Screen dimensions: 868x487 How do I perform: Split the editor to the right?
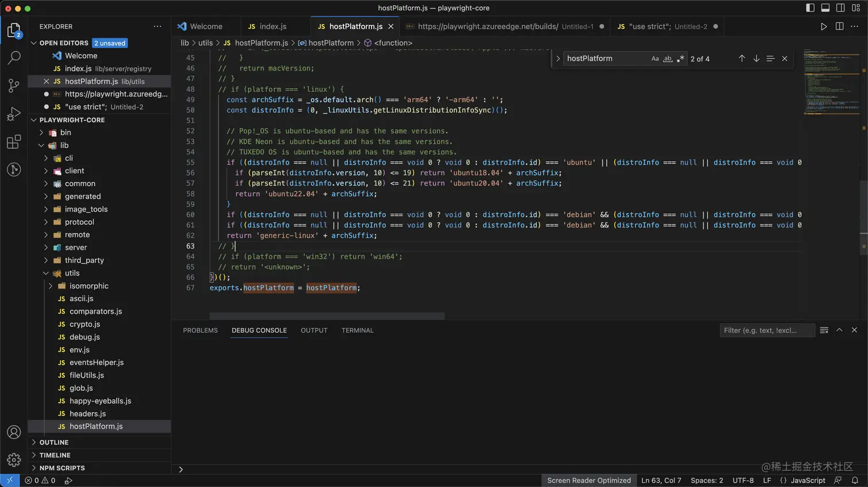click(x=839, y=26)
